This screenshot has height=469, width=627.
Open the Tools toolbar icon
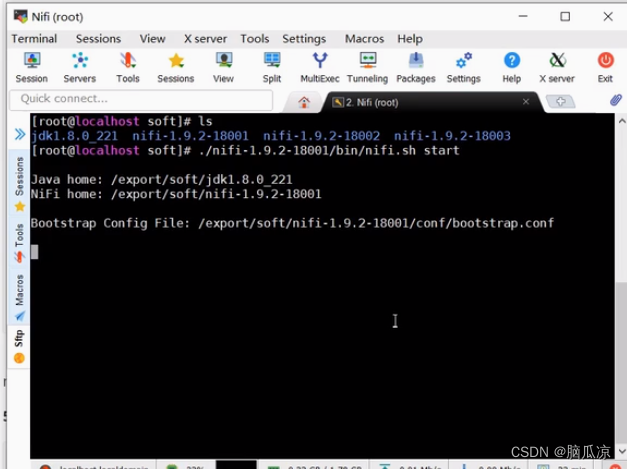[x=128, y=68]
